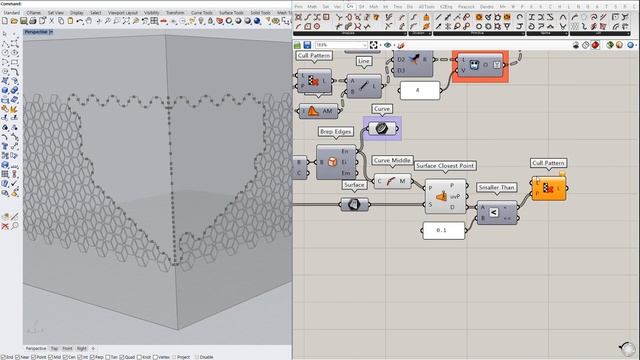Switch to the Perspective viewport tab
The height and width of the screenshot is (360, 640).
(36, 349)
